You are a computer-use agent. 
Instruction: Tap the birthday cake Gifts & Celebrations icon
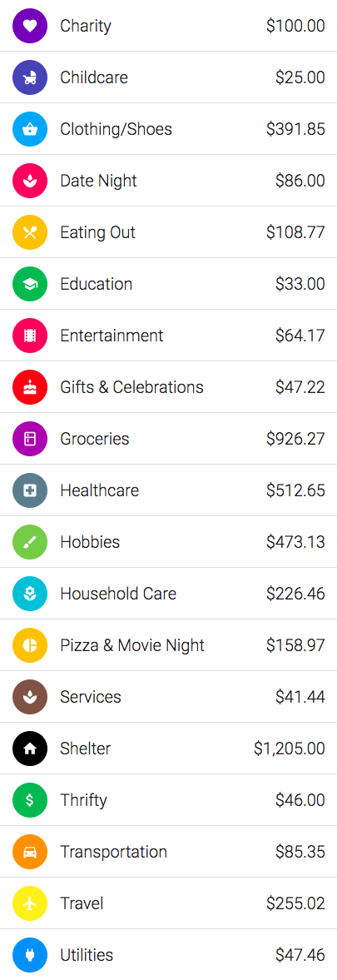pos(30,387)
